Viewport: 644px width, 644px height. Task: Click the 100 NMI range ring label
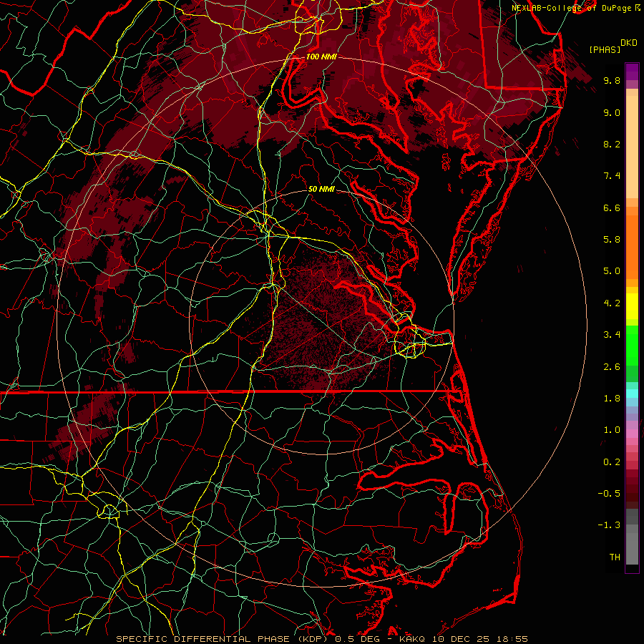click(x=321, y=57)
